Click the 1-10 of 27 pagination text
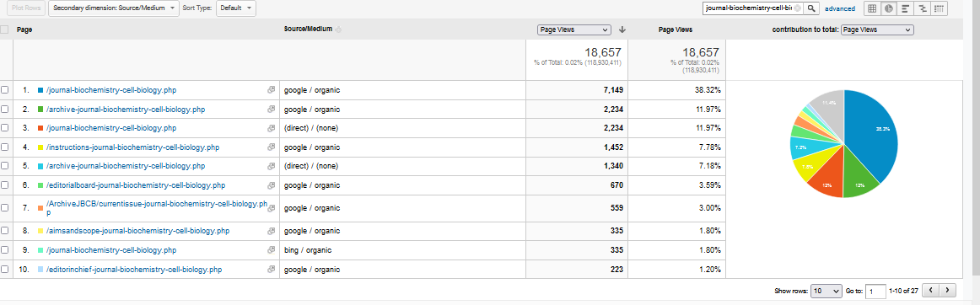The height and width of the screenshot is (305, 980). pyautogui.click(x=903, y=291)
